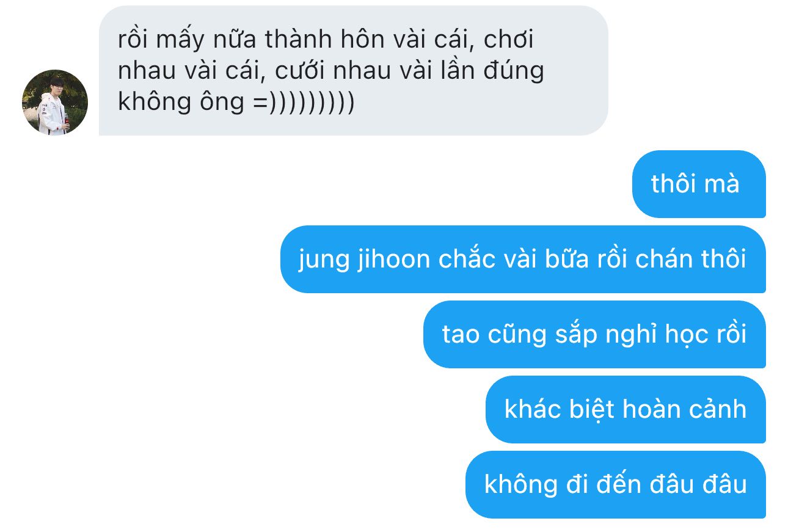The image size is (788, 532).
Task: Click the '=)))))))))' emoticon text
Action: pos(304,101)
